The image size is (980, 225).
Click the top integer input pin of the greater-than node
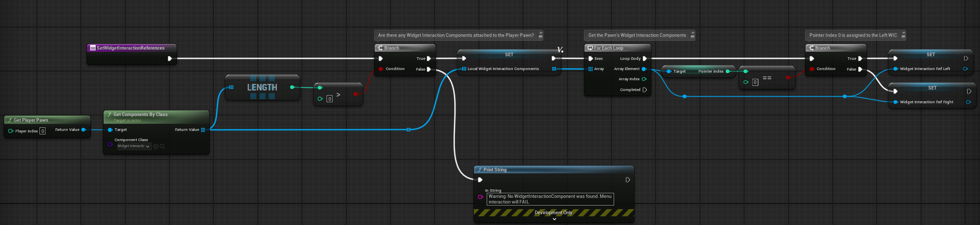pos(320,87)
